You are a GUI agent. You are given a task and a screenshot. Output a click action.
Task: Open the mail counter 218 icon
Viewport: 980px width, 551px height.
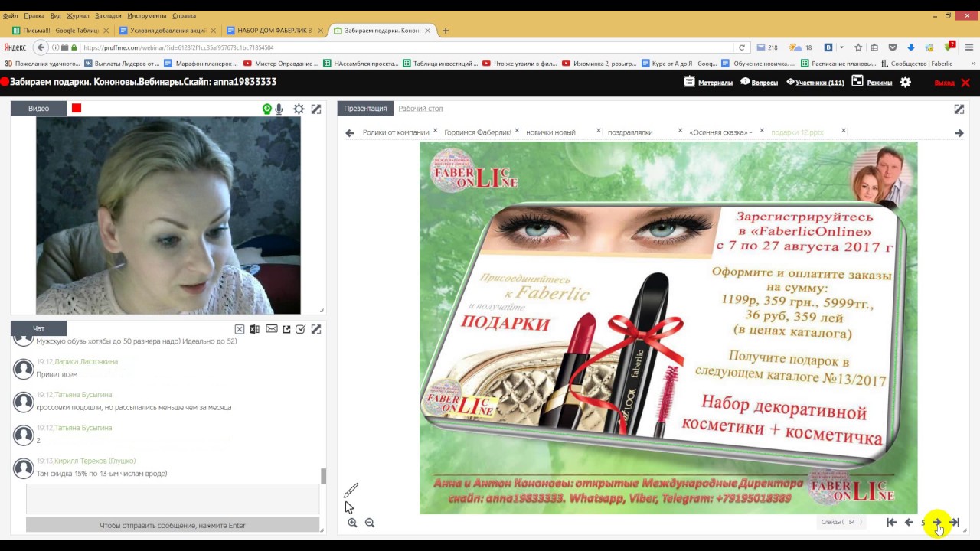767,47
